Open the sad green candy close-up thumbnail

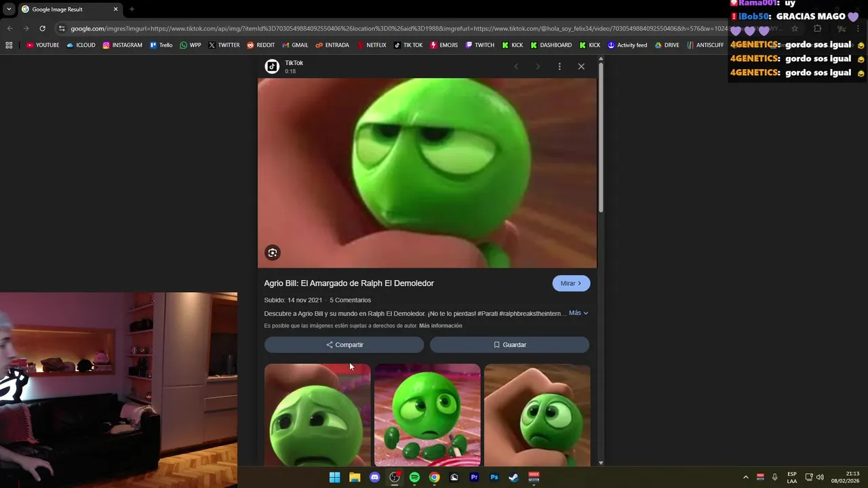coord(317,415)
